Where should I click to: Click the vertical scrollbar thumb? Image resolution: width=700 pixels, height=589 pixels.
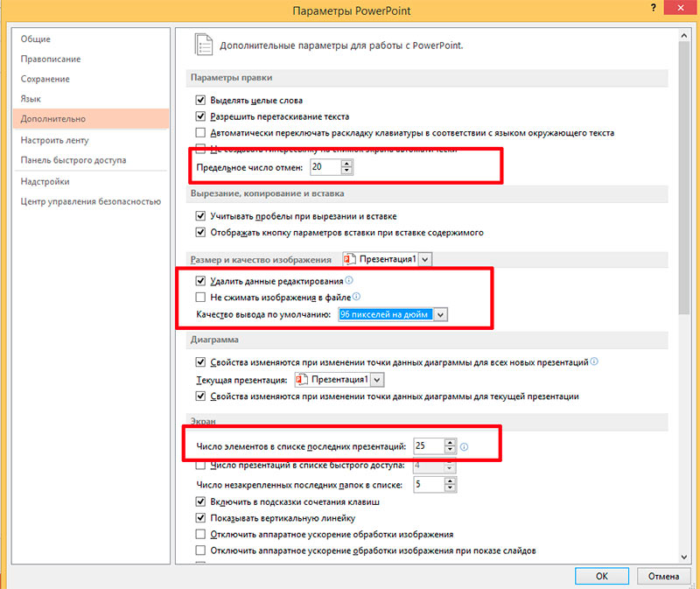pyautogui.click(x=684, y=178)
